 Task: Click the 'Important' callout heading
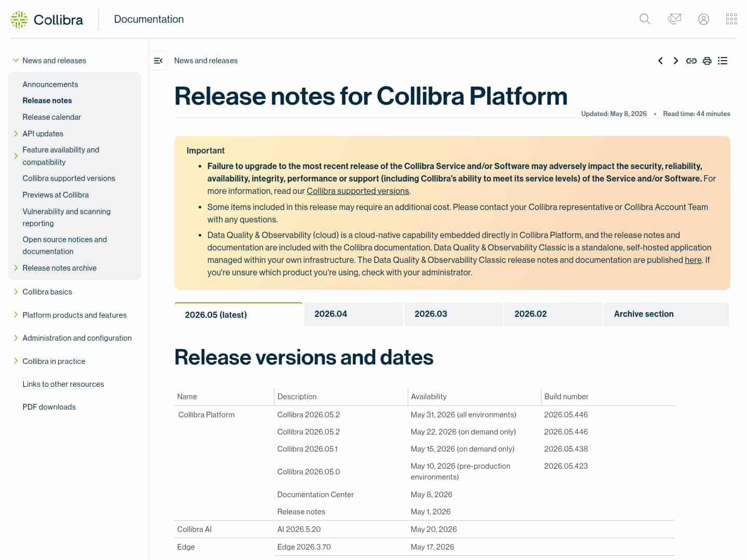[x=205, y=150]
